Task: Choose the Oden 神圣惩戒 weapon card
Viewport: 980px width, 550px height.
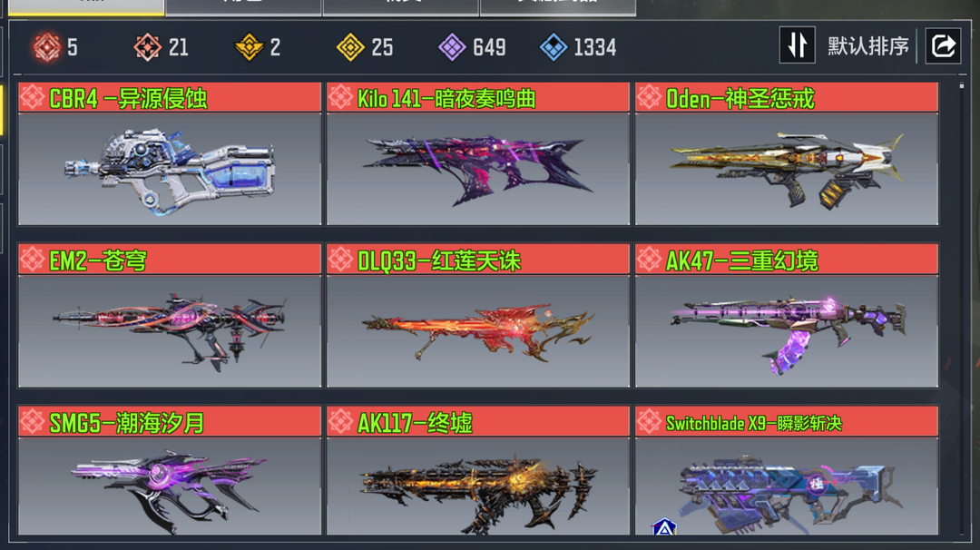Action: pos(787,153)
